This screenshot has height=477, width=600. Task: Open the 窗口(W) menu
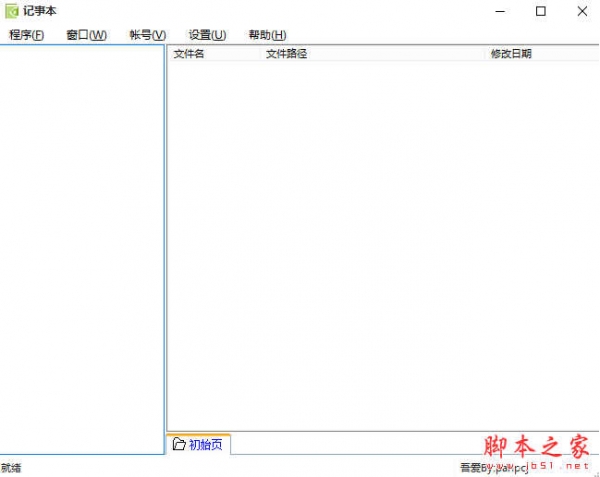coord(86,35)
